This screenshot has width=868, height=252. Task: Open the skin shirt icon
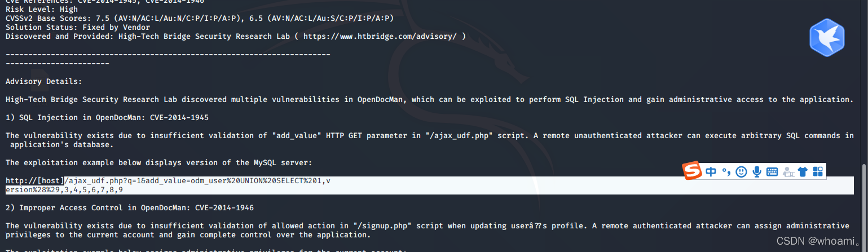[803, 171]
